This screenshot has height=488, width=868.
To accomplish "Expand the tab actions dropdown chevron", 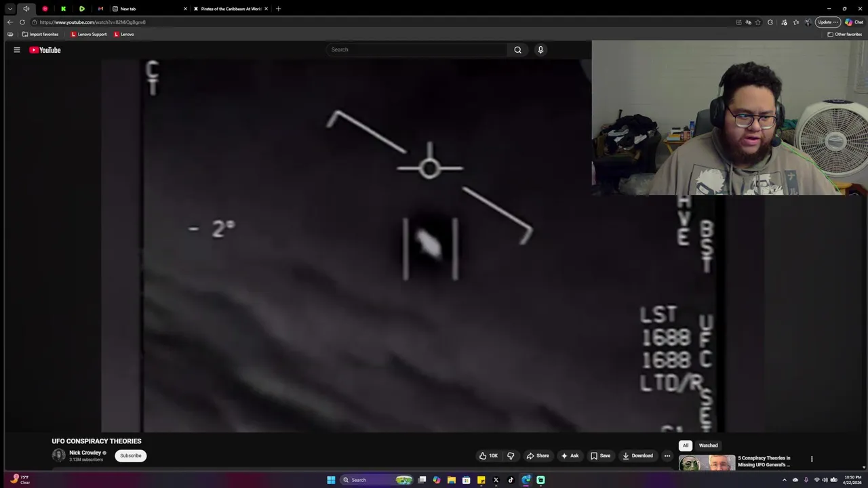I will 10,9.
